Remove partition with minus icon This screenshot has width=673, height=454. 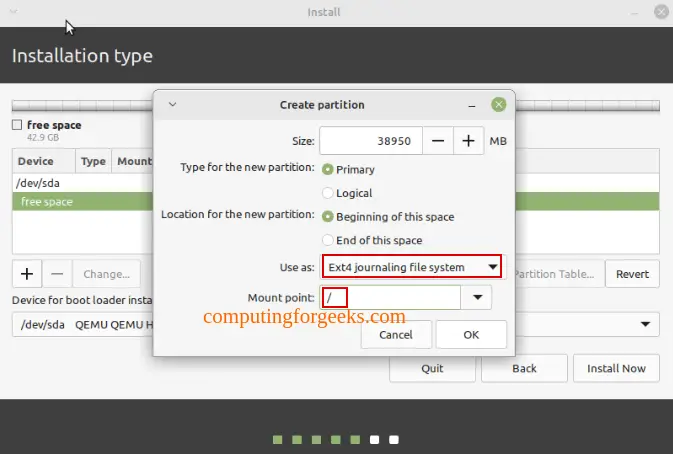click(57, 274)
